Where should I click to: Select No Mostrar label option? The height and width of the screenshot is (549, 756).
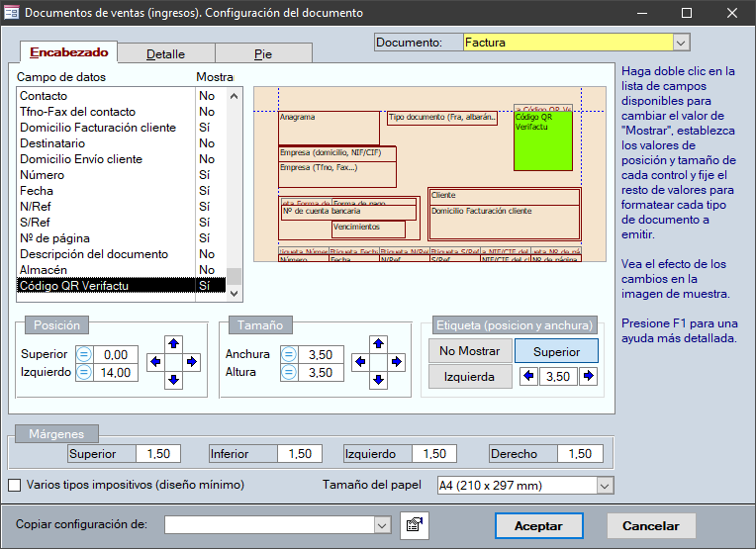pyautogui.click(x=470, y=351)
